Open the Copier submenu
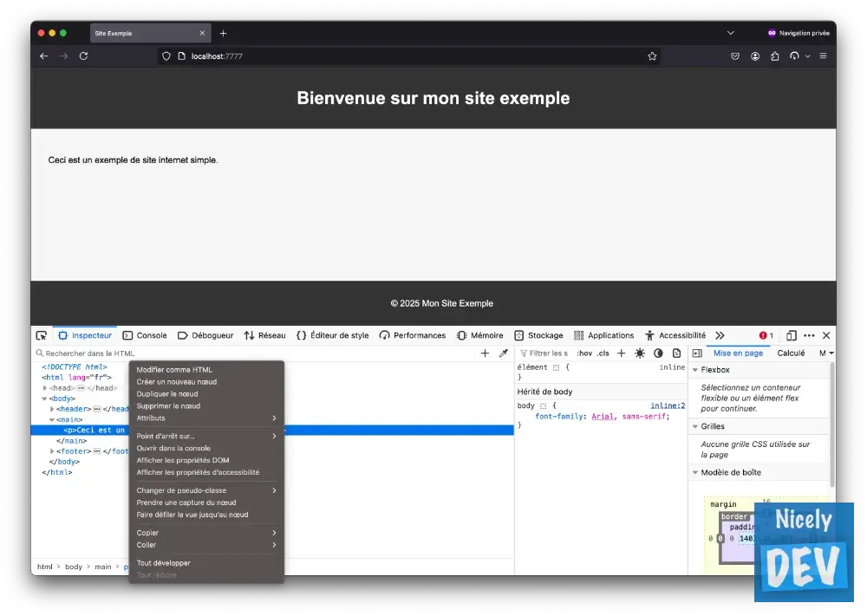 (x=206, y=533)
